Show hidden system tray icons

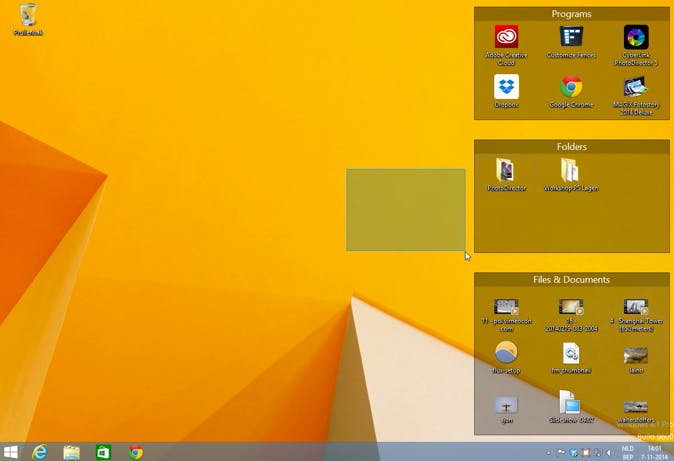click(548, 452)
